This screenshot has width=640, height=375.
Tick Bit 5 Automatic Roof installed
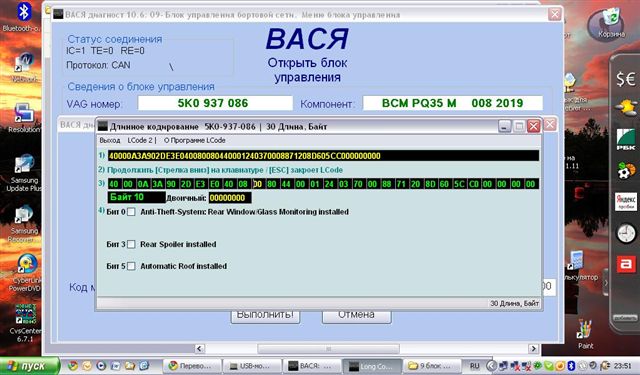[x=131, y=266]
